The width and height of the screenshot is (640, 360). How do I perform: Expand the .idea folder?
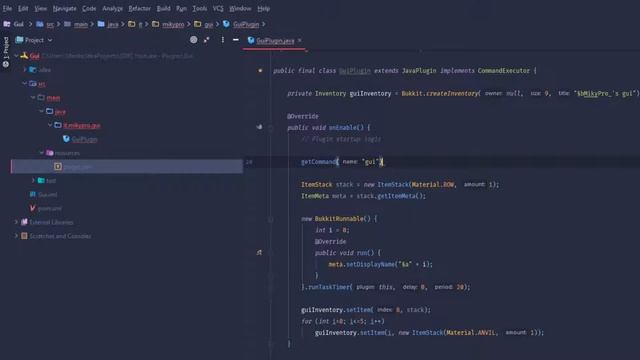coord(24,69)
